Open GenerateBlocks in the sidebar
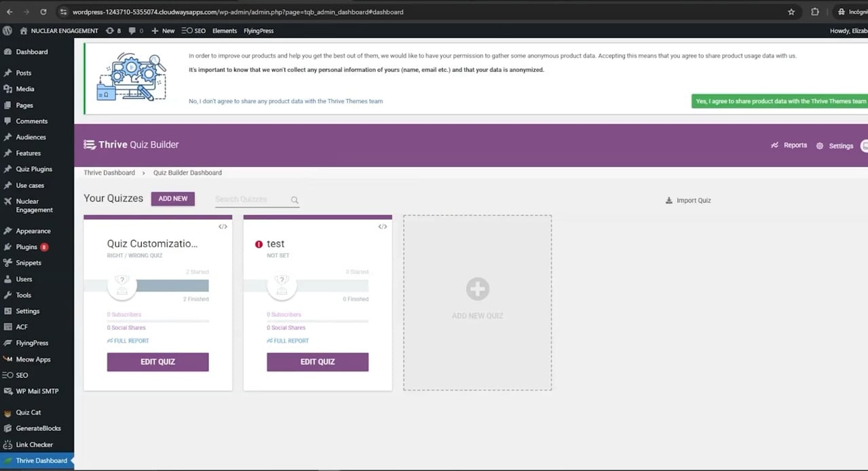This screenshot has width=868, height=471. (37, 428)
